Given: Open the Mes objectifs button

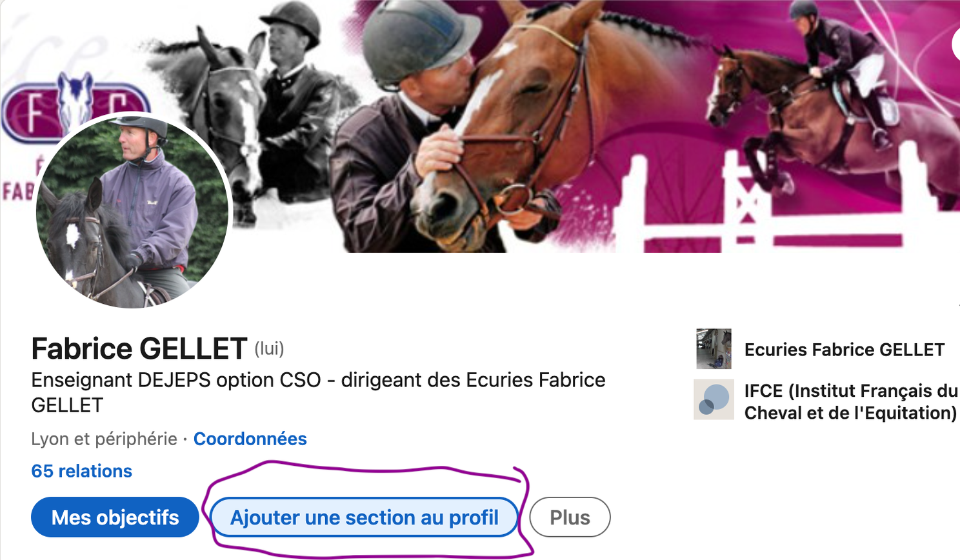Looking at the screenshot, I should 115,517.
